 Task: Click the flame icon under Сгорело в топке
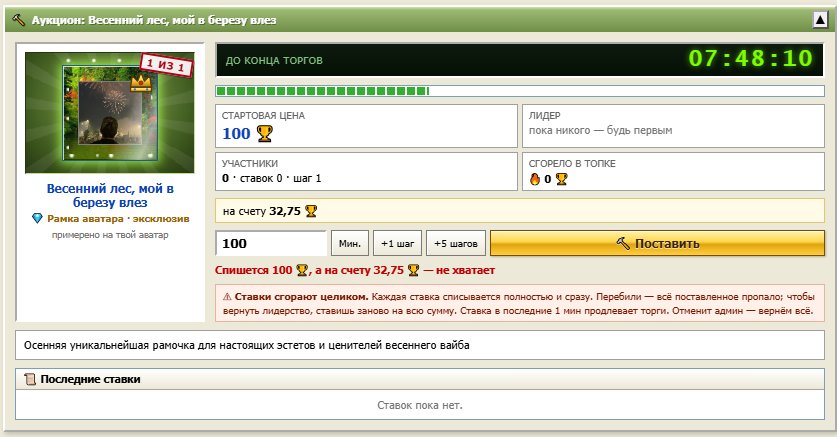click(534, 179)
